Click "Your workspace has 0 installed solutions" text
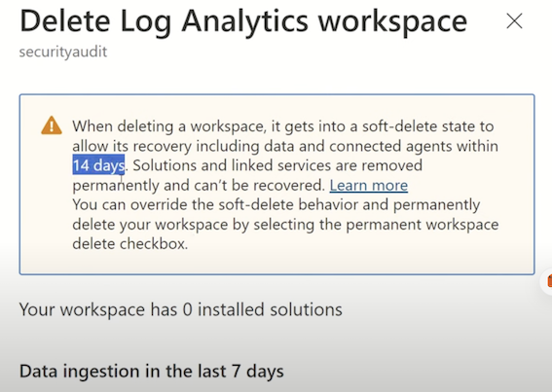 (181, 309)
